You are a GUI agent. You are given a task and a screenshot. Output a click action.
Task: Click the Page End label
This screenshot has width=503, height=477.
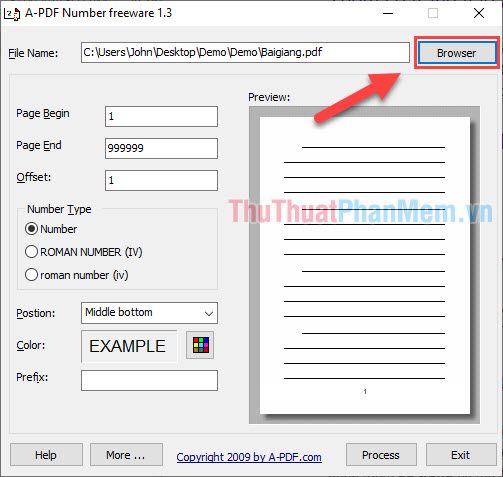tap(39, 146)
